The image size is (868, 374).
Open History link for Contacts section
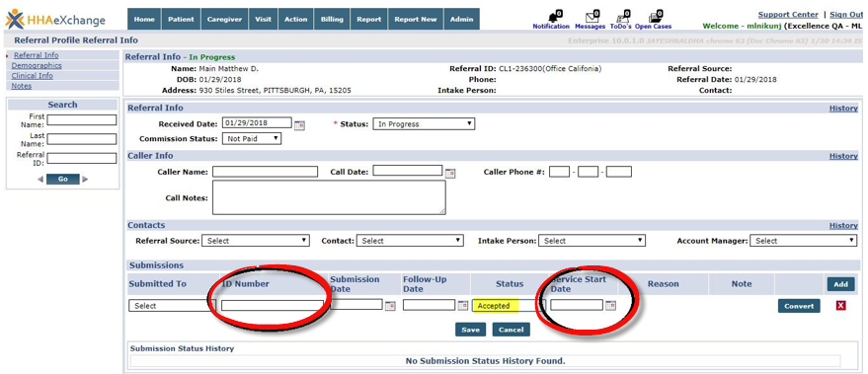(843, 226)
